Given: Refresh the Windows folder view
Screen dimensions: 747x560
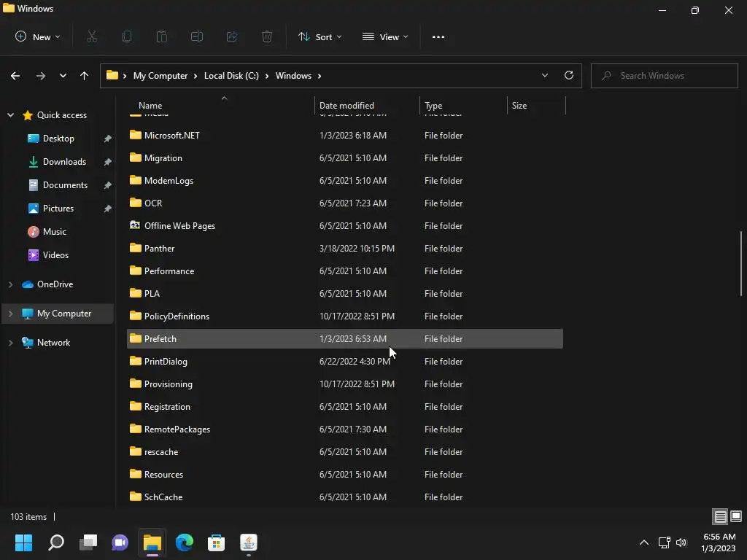Looking at the screenshot, I should (569, 75).
